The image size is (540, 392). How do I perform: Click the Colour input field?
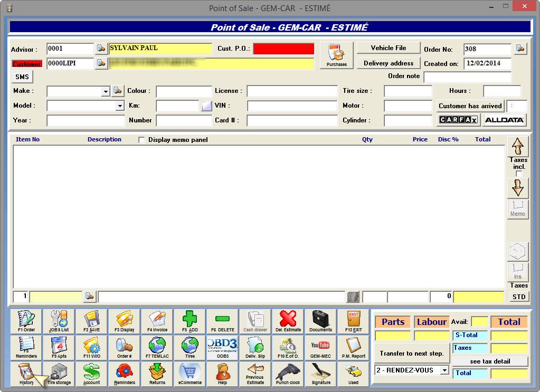184,91
